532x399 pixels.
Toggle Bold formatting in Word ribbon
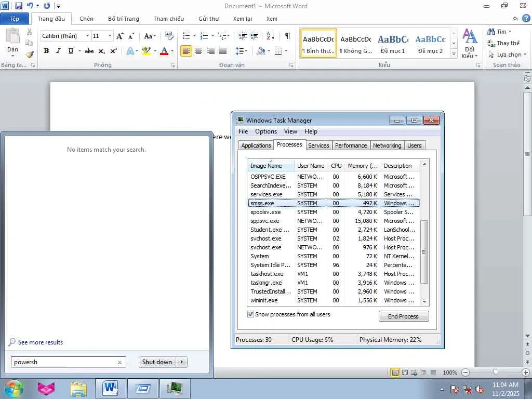point(46,51)
